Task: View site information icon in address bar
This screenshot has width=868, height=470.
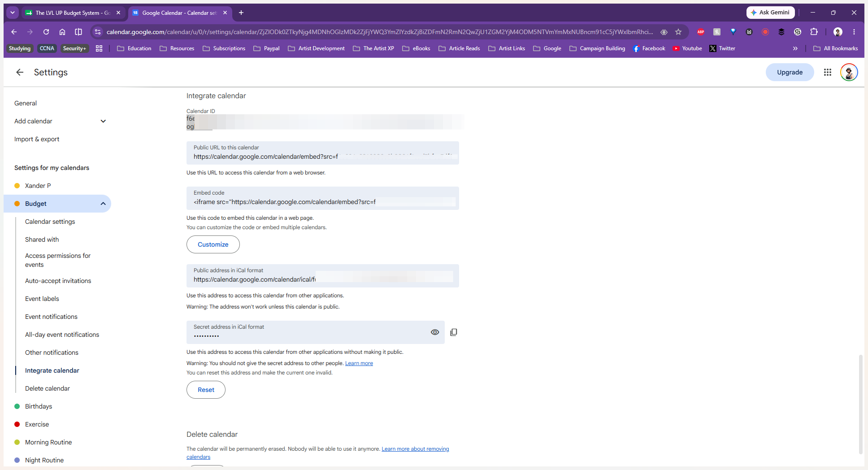Action: (98, 32)
